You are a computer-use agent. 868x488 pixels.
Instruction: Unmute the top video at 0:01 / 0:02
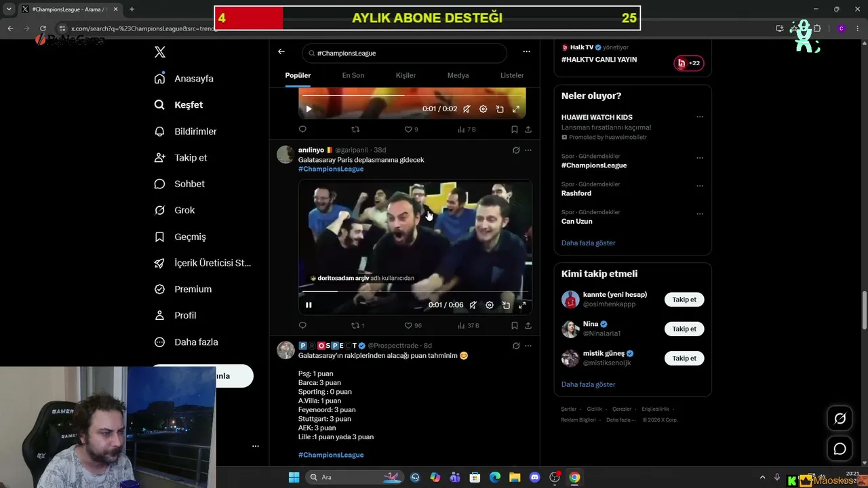coord(467,108)
